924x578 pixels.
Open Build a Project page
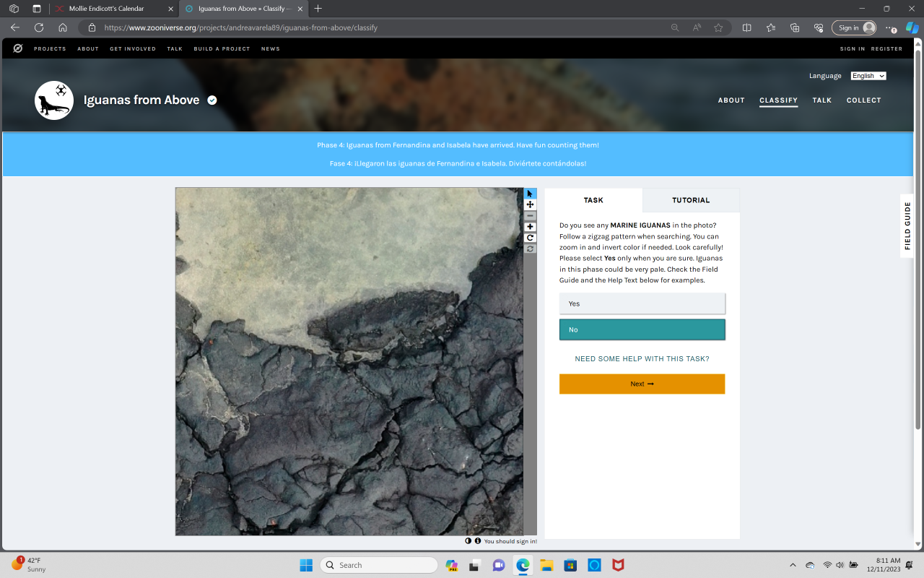pos(222,49)
